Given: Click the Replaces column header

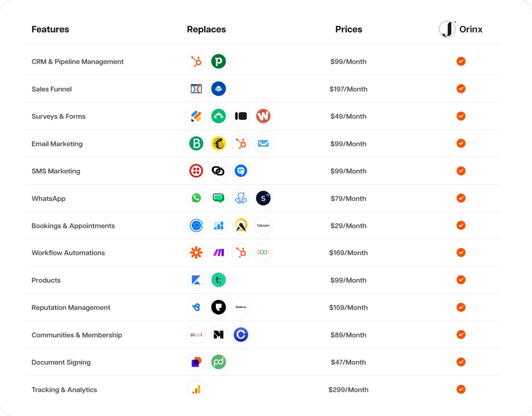Looking at the screenshot, I should click(206, 29).
